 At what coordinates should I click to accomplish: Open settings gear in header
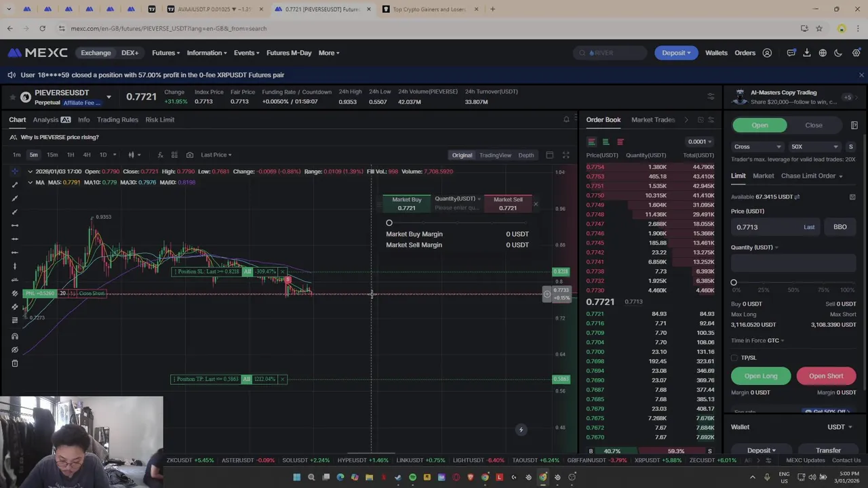point(856,53)
